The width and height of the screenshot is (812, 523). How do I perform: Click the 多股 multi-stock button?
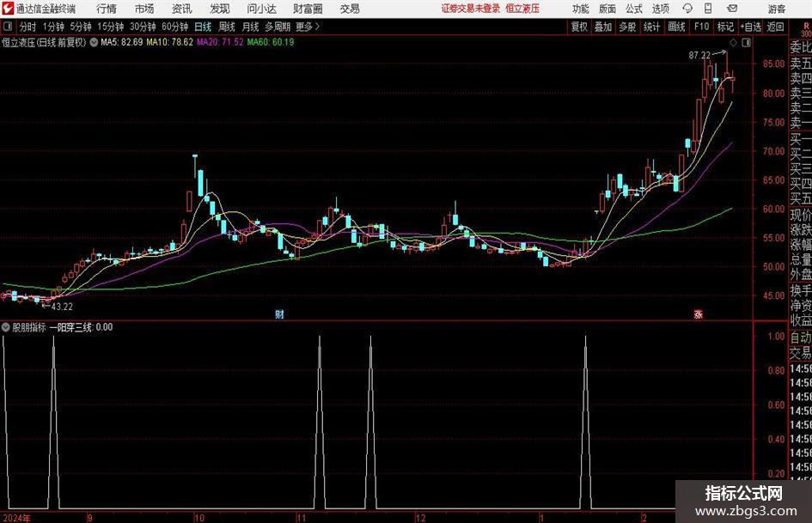627,27
